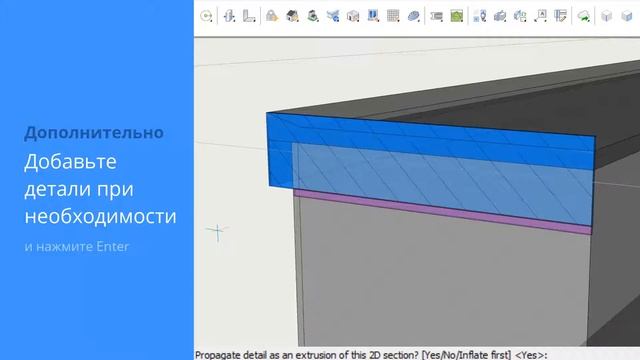Click the blue door/window insert icon
The image size is (640, 360).
[373, 16]
